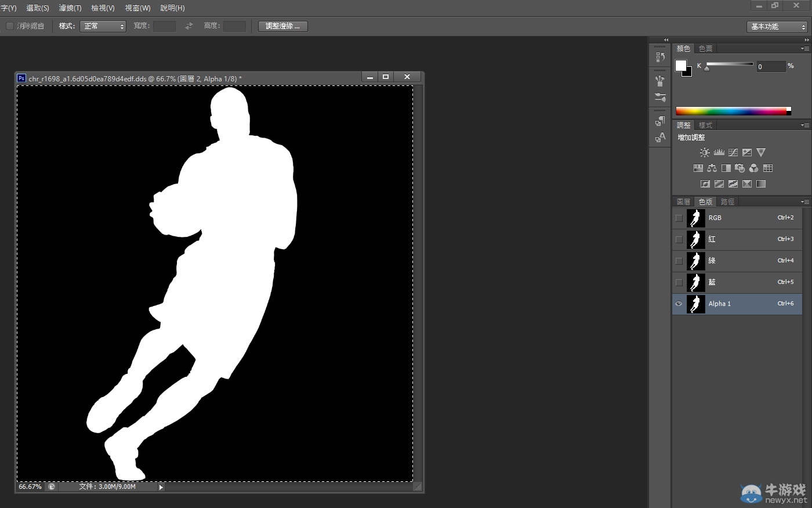Add a Vibrance adjustment
This screenshot has width=812, height=508.
click(761, 153)
